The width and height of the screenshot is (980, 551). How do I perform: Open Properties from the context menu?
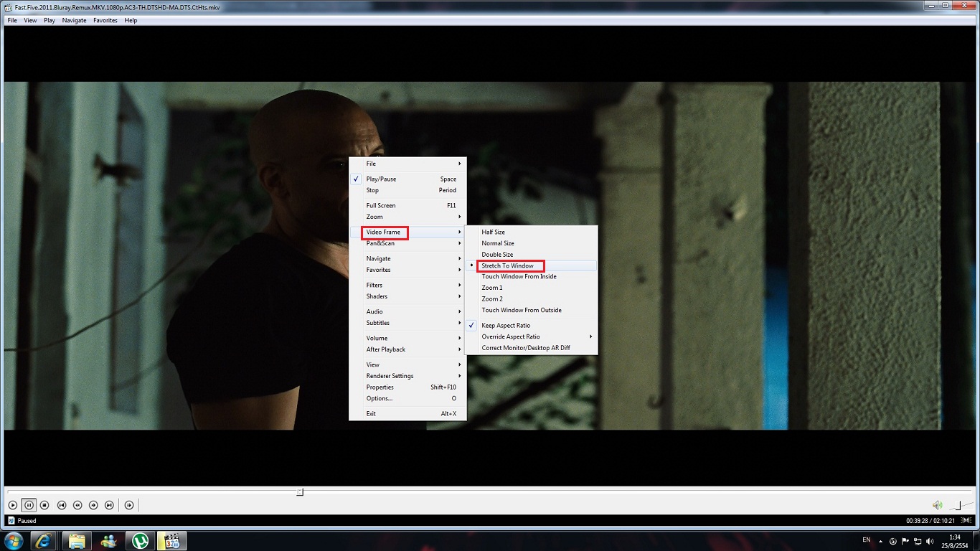(x=407, y=387)
